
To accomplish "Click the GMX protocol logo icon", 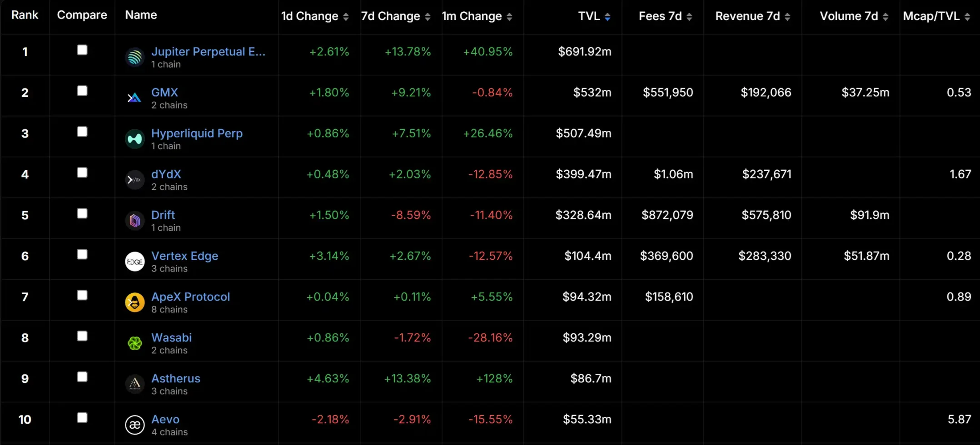I will click(134, 98).
